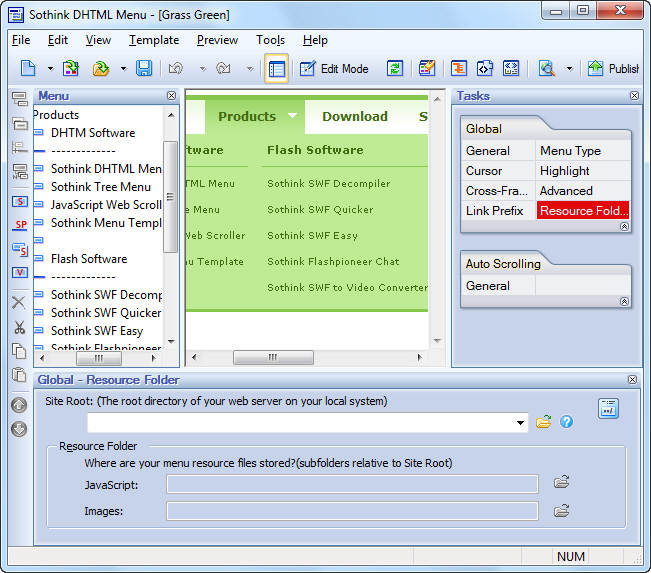
Task: Open the Tools menu
Action: pyautogui.click(x=271, y=40)
